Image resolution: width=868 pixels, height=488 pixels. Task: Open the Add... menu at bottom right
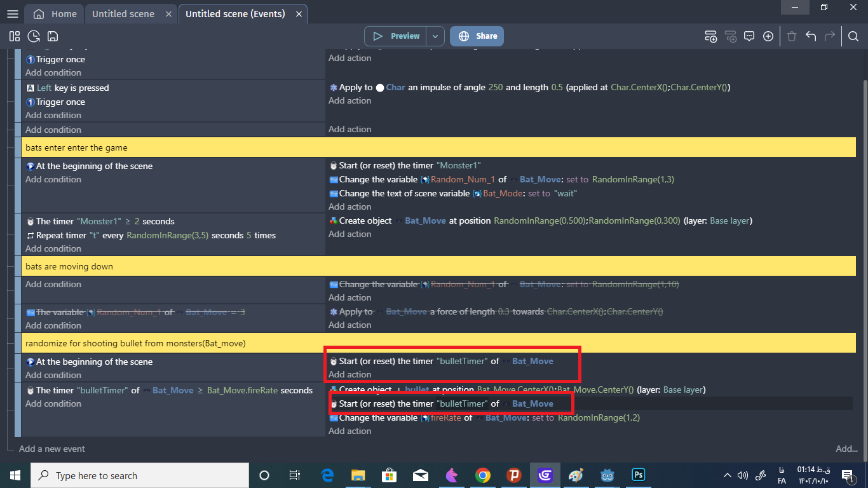846,449
